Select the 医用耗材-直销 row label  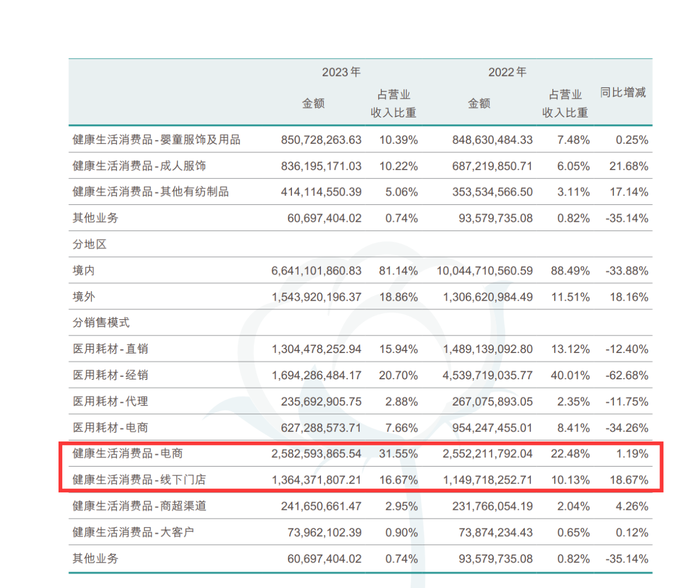click(x=110, y=349)
